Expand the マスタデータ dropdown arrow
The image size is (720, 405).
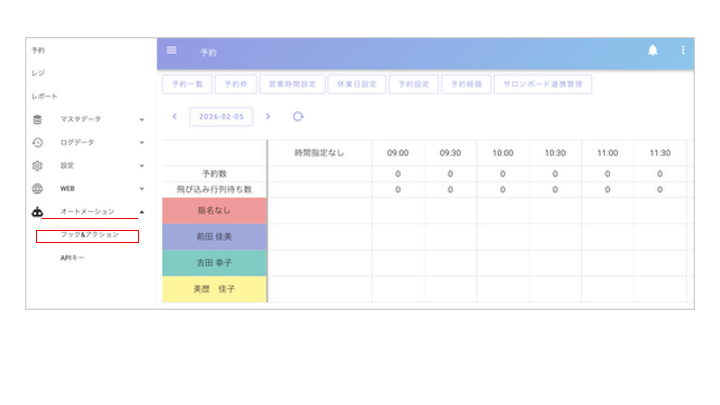(x=142, y=119)
